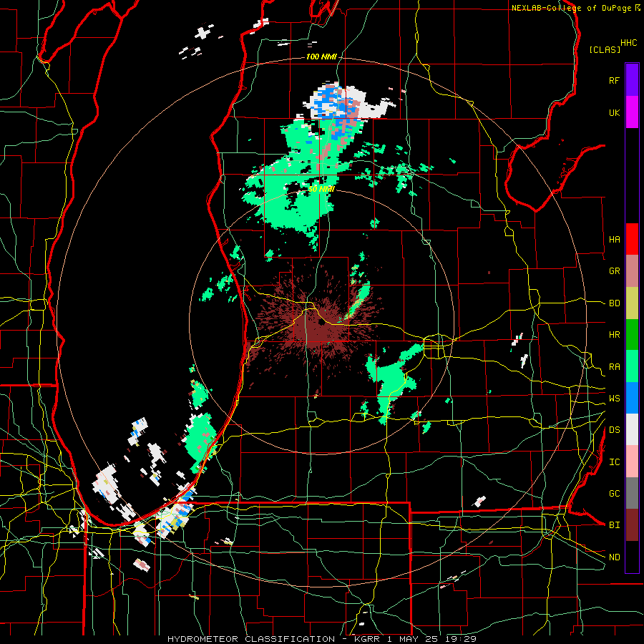Click the bright green RA swatch

point(632,366)
